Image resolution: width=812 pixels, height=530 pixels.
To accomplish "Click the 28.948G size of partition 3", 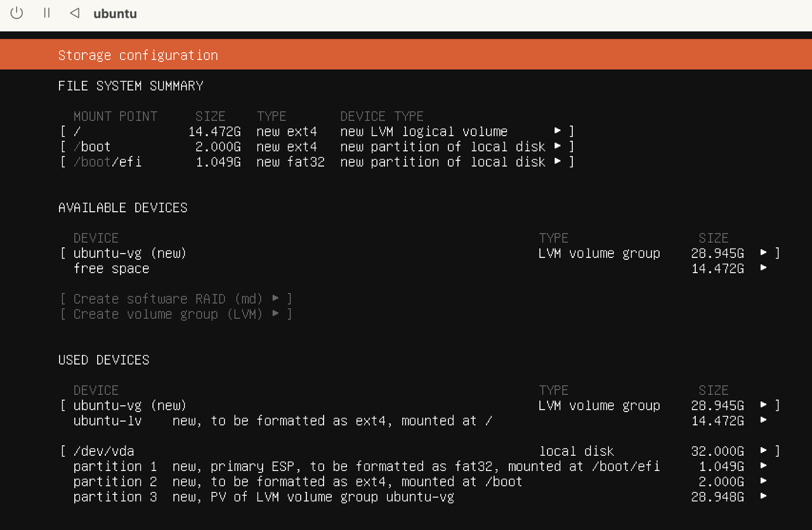I will pyautogui.click(x=717, y=497).
